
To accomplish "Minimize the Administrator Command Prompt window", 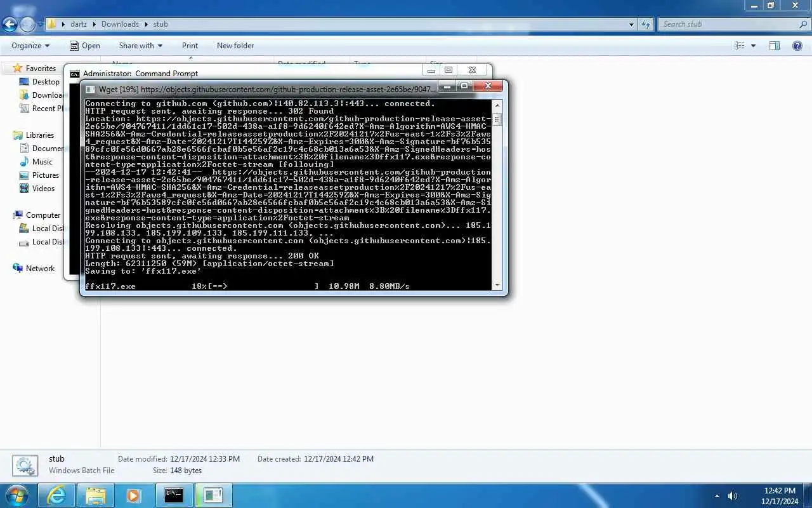I will [431, 70].
